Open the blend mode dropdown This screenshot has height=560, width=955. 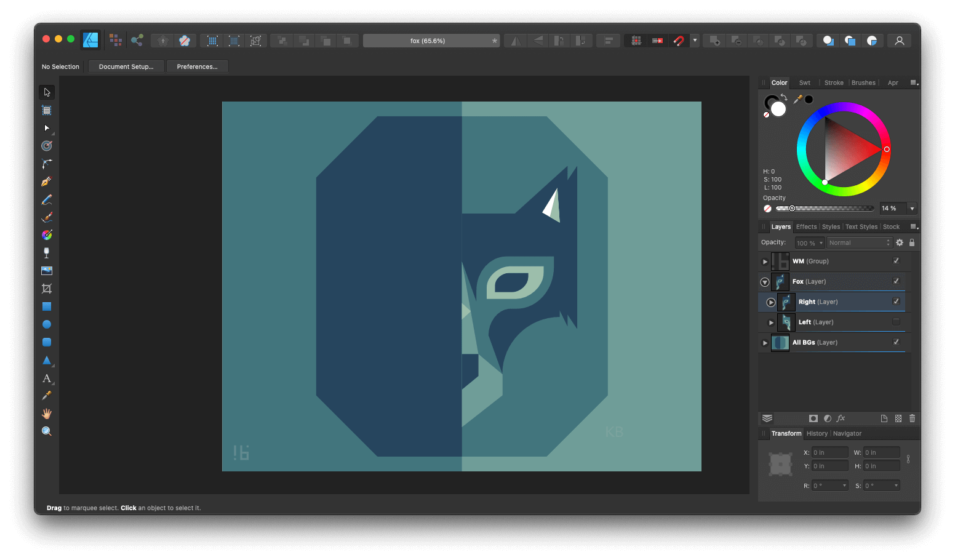tap(859, 242)
